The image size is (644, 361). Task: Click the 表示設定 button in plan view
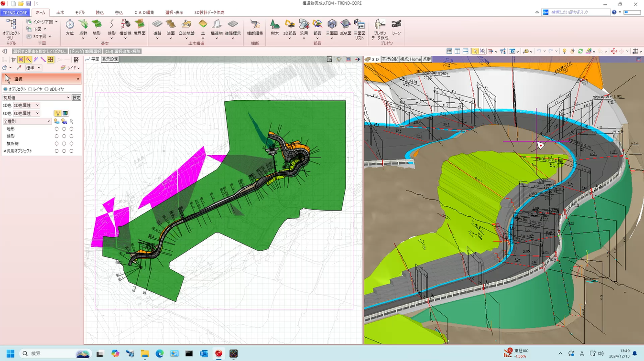tap(110, 59)
